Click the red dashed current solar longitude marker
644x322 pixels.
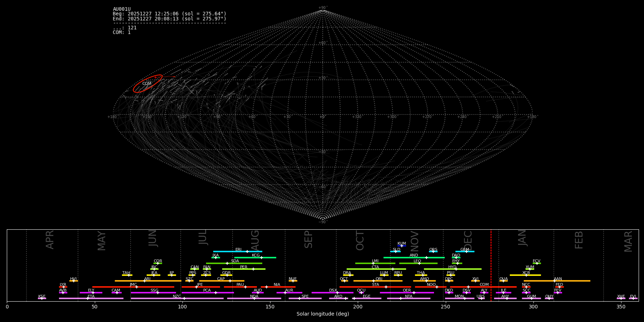[x=491, y=265]
